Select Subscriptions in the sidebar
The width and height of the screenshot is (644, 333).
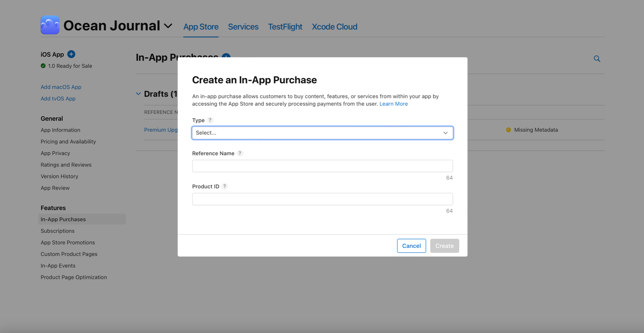(x=57, y=231)
